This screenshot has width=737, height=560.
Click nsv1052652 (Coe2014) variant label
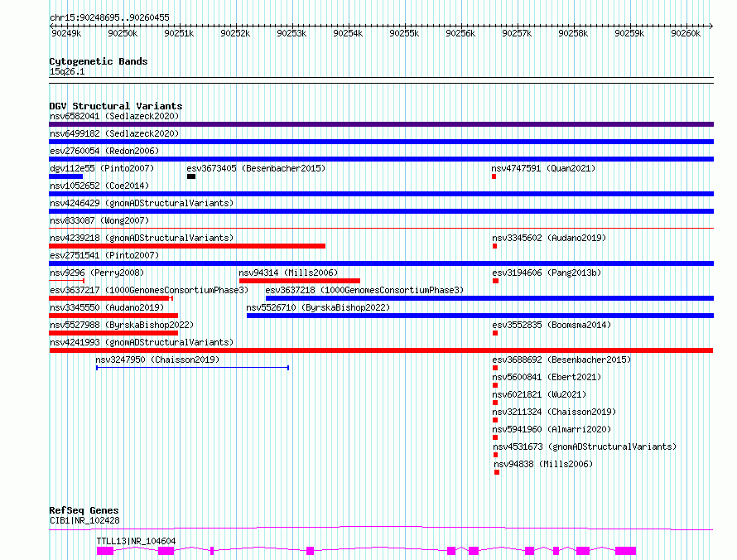pos(99,186)
